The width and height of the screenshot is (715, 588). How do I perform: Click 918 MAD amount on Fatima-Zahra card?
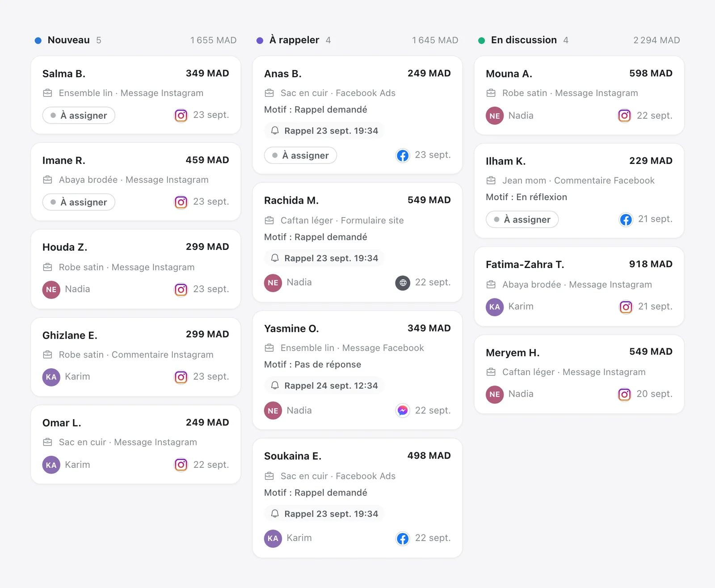click(x=651, y=264)
